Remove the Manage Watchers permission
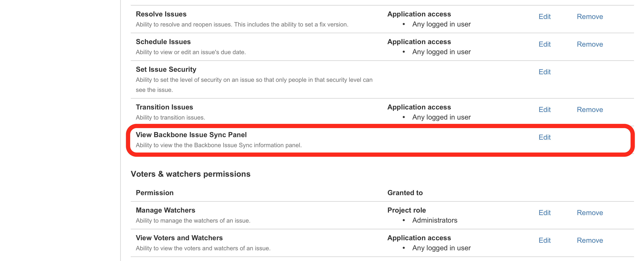The height and width of the screenshot is (261, 644). (x=590, y=213)
